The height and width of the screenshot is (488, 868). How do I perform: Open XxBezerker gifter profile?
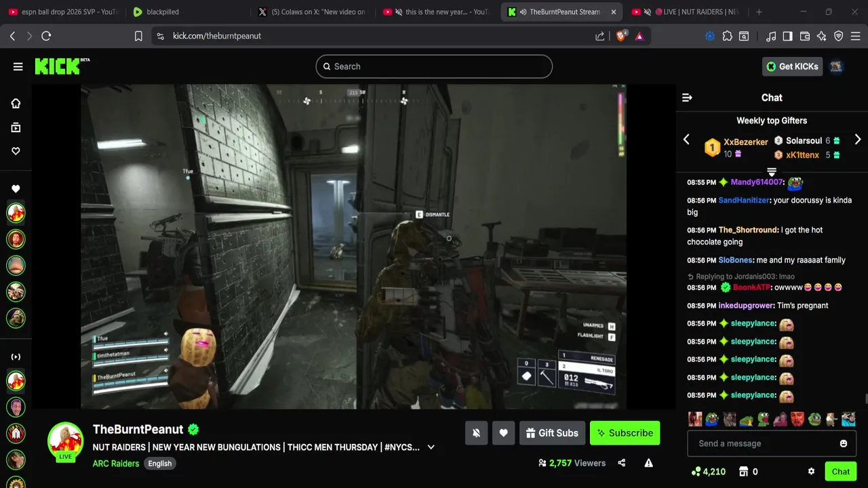[746, 142]
